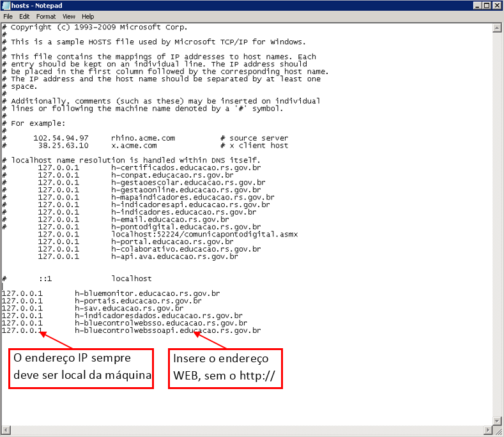
Task: Click the '# For example:' line
Action: [x=34, y=123]
